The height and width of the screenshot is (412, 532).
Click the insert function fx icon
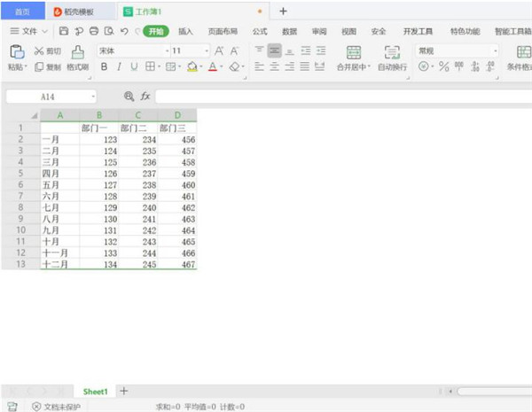145,97
